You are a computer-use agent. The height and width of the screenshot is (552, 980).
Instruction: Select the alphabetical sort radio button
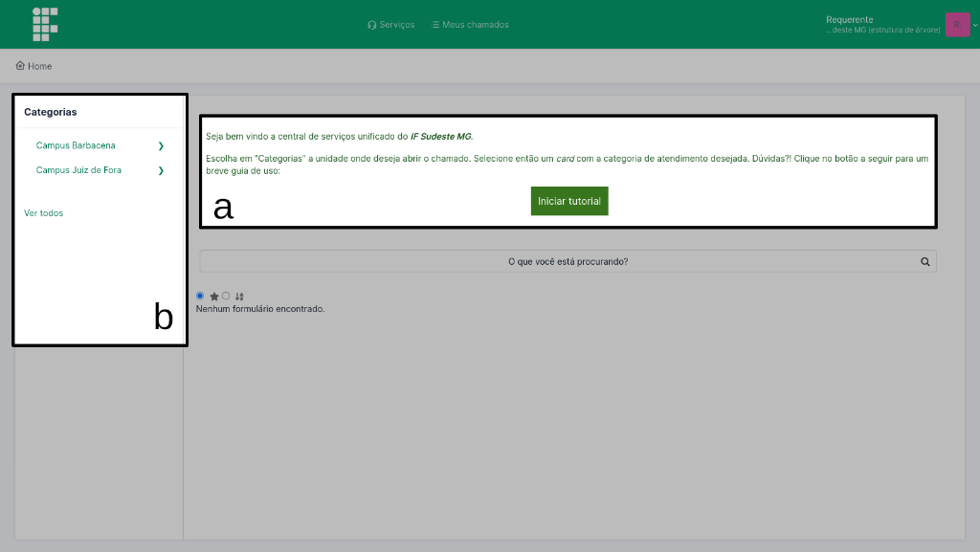[226, 297]
